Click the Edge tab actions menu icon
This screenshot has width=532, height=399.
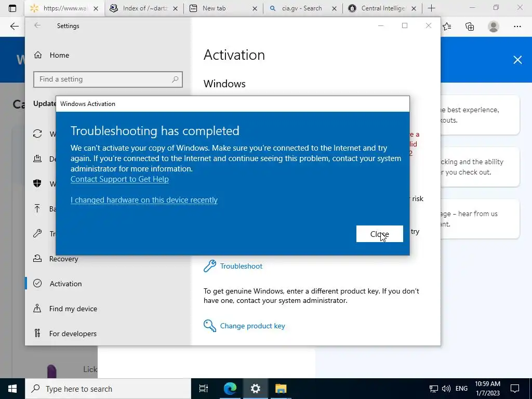pos(12,8)
